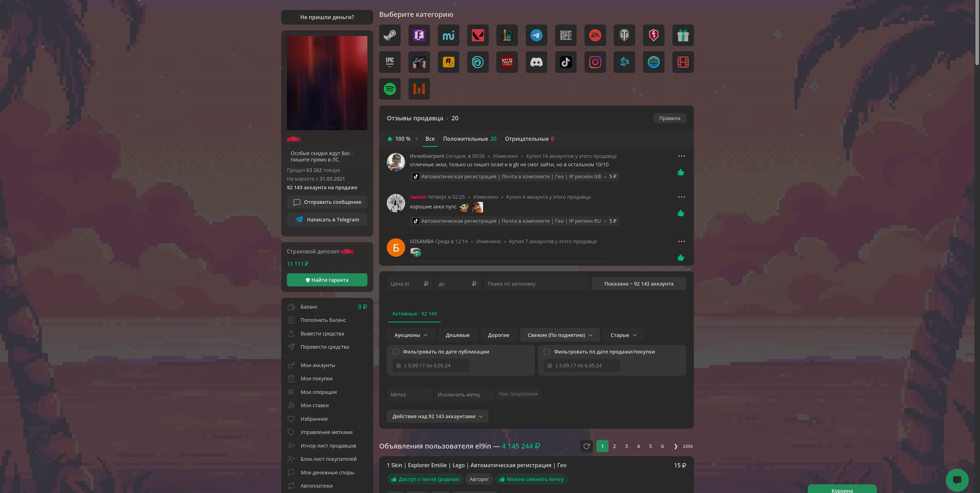Image resolution: width=980 pixels, height=493 pixels.
Task: Click Написать в Telegram button
Action: click(x=327, y=219)
